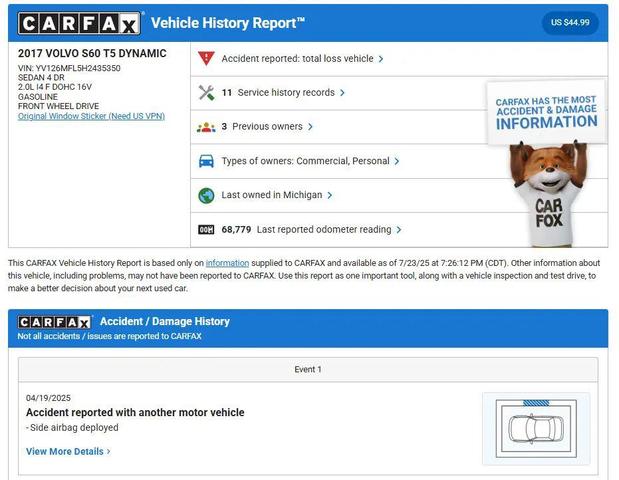Click the 2017 VOLVO S60 T5 DYNAMIC title
Viewport: 619px width, 480px height.
click(x=92, y=53)
